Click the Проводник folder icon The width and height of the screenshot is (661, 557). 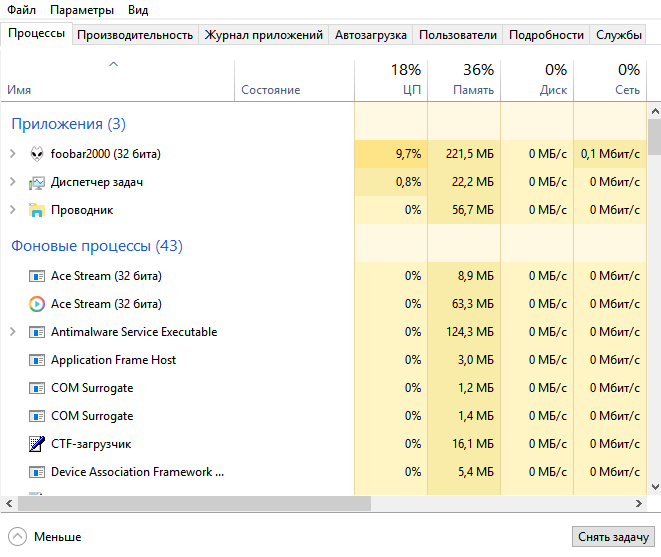coord(37,210)
